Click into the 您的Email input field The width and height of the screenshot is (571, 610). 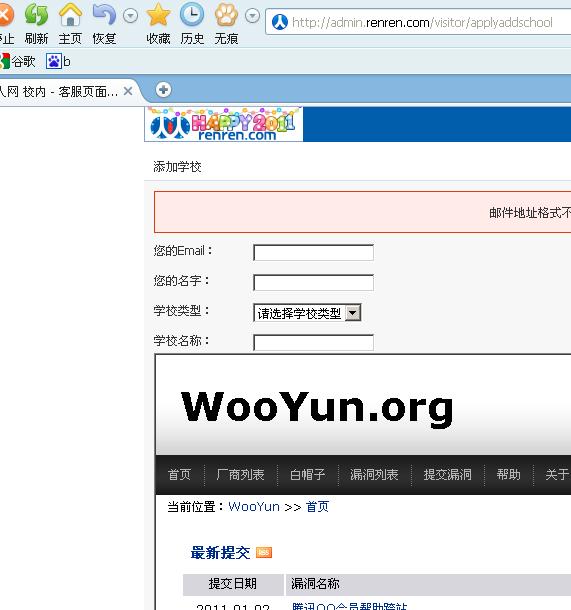pos(314,252)
